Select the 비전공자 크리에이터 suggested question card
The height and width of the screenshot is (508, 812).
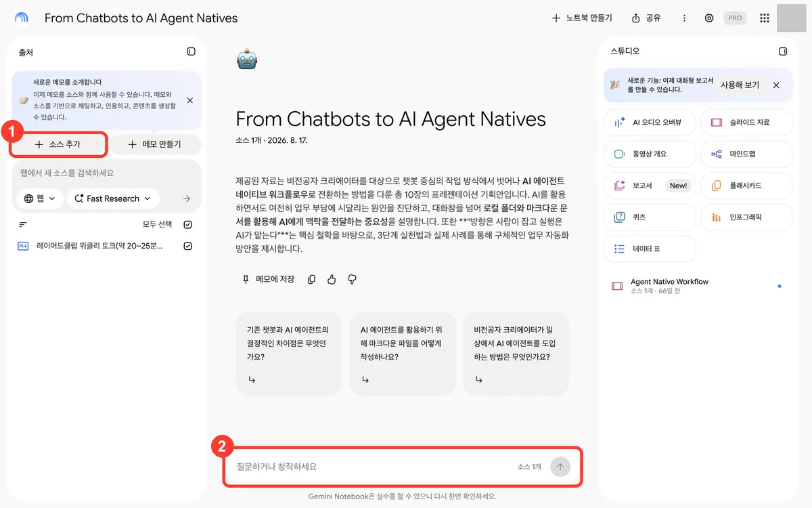point(516,353)
